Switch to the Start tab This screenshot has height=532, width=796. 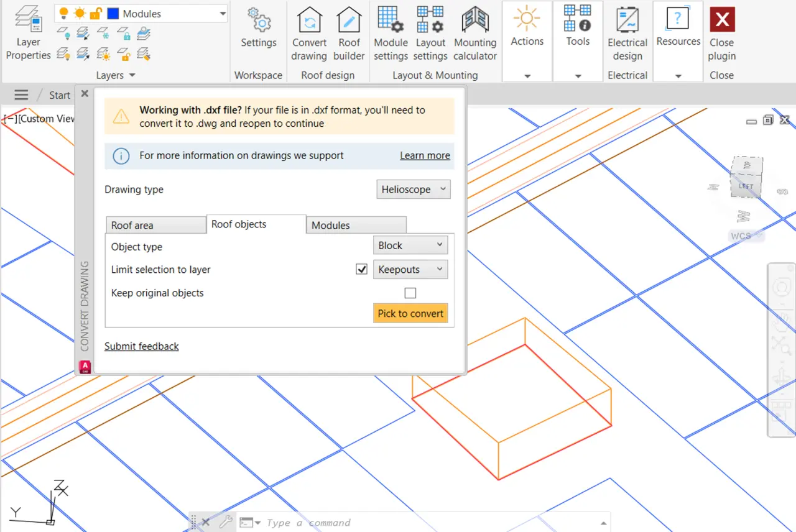pyautogui.click(x=60, y=95)
